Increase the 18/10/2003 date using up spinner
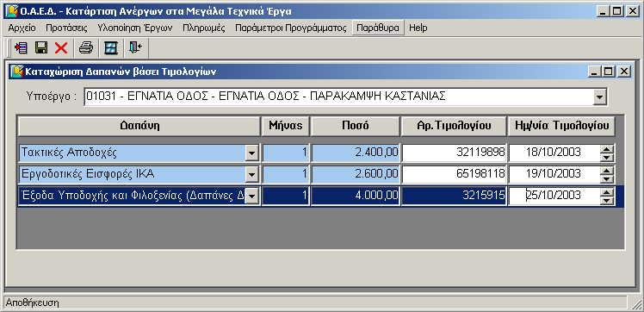The width and height of the screenshot is (644, 312). [x=606, y=149]
